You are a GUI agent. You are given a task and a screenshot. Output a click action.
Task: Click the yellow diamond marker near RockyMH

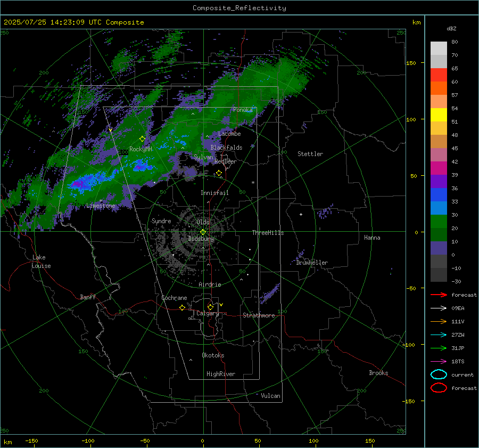(142, 139)
